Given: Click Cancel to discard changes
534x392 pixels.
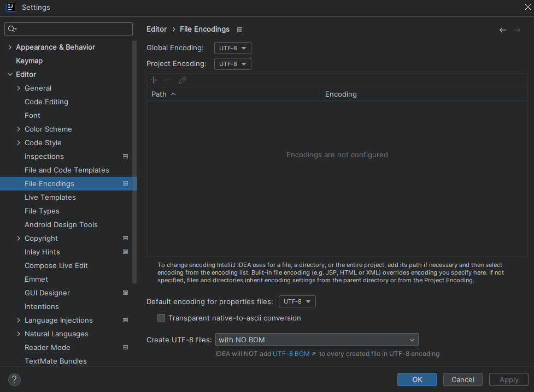Looking at the screenshot, I should pos(463,379).
